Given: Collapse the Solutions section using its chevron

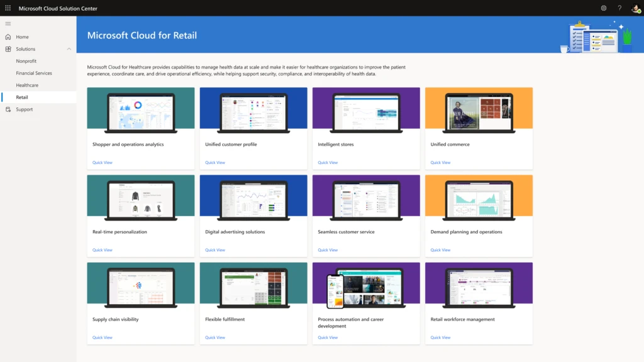Looking at the screenshot, I should tap(69, 49).
